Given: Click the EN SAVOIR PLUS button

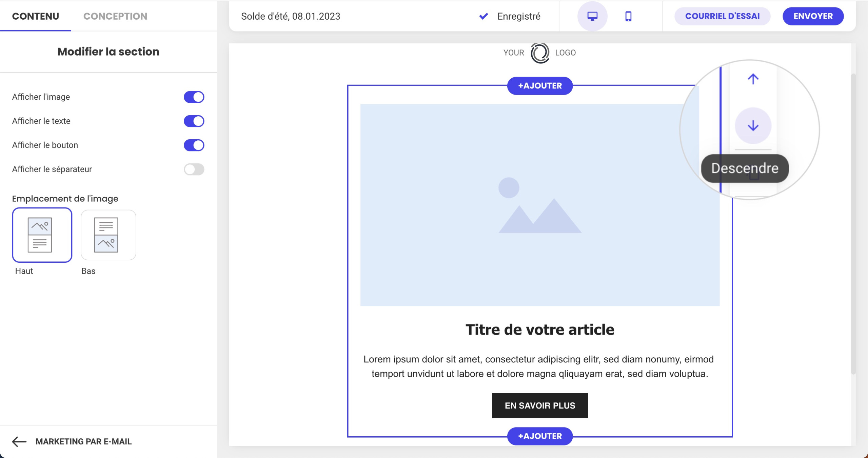Looking at the screenshot, I should click(540, 405).
